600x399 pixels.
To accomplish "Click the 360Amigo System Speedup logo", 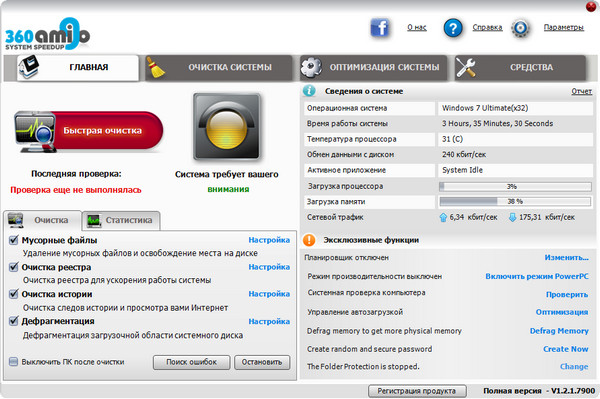I will click(47, 34).
